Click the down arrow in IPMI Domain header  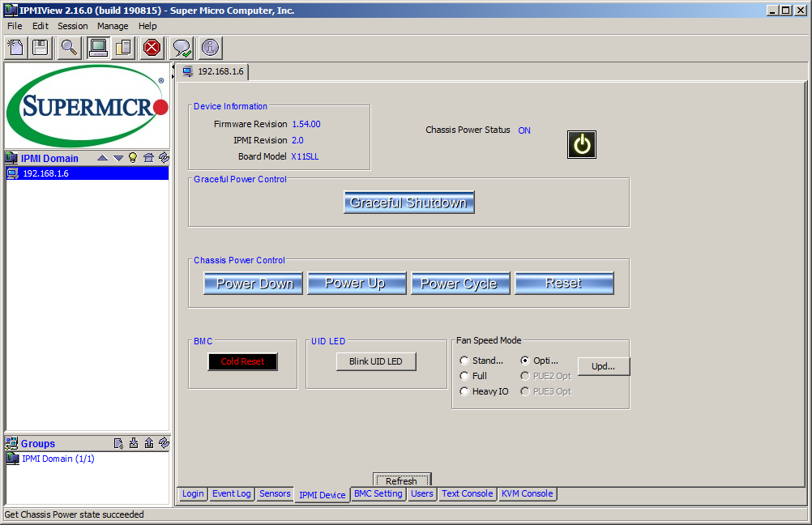pos(118,158)
